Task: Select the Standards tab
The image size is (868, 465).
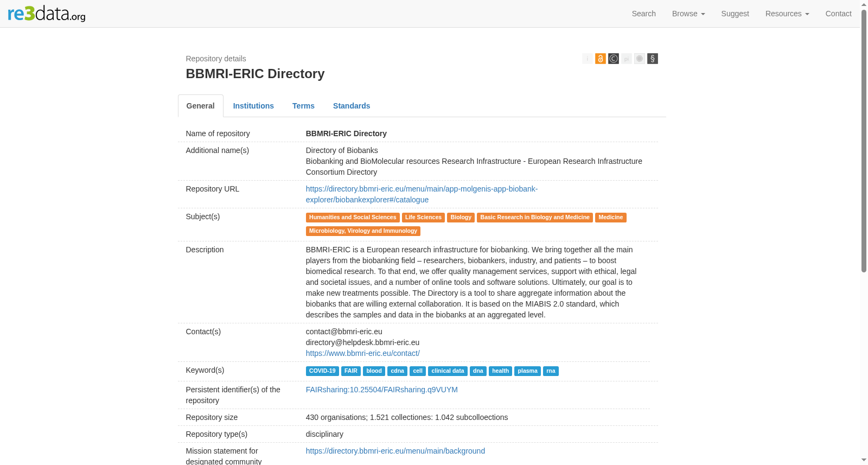Action: coord(352,106)
